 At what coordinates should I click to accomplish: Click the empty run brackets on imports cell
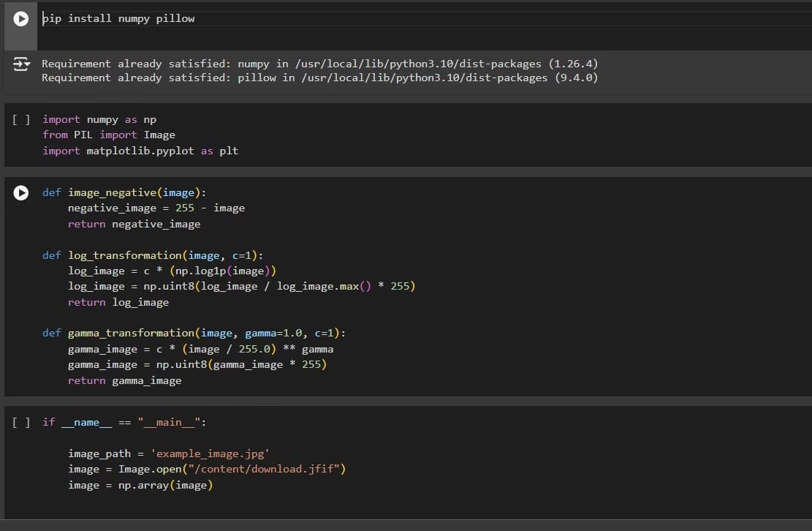pos(20,119)
